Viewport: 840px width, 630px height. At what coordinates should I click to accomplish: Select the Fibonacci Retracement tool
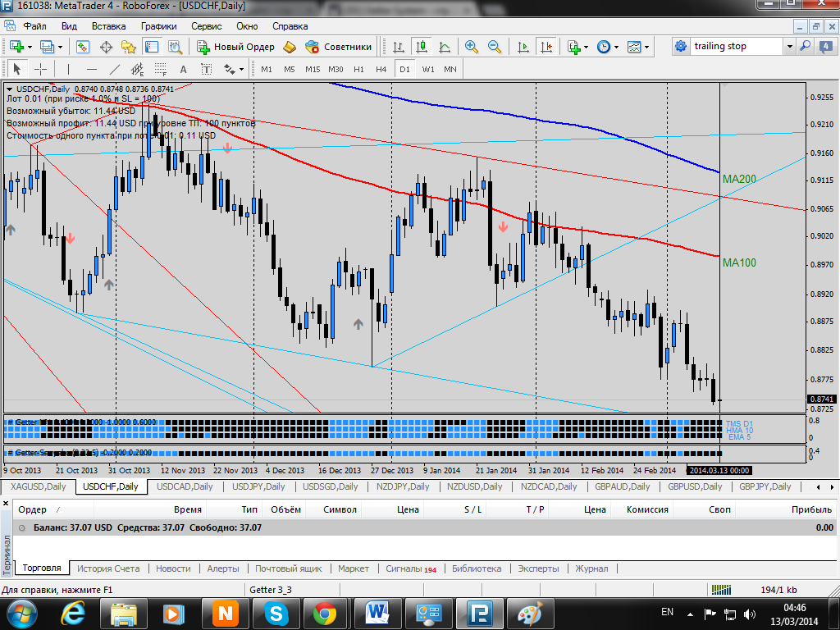click(161, 69)
